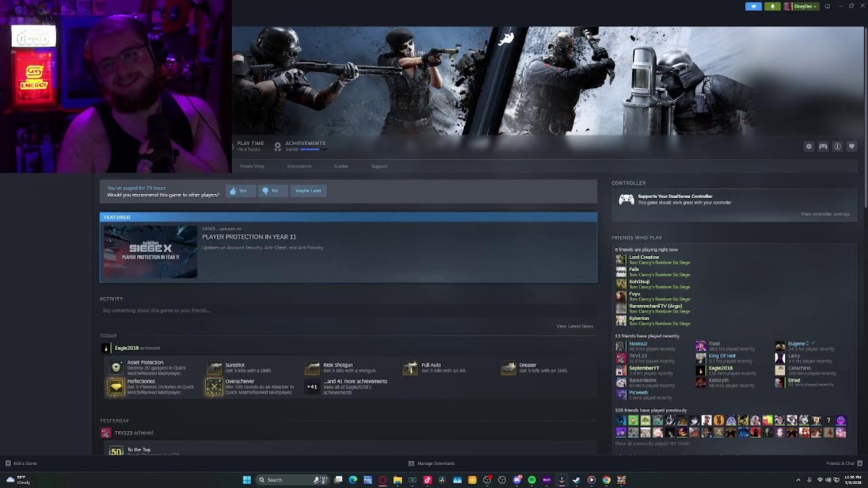This screenshot has height=488, width=868.
Task: Open Eagle2018 profile in activity feed
Action: (126, 348)
